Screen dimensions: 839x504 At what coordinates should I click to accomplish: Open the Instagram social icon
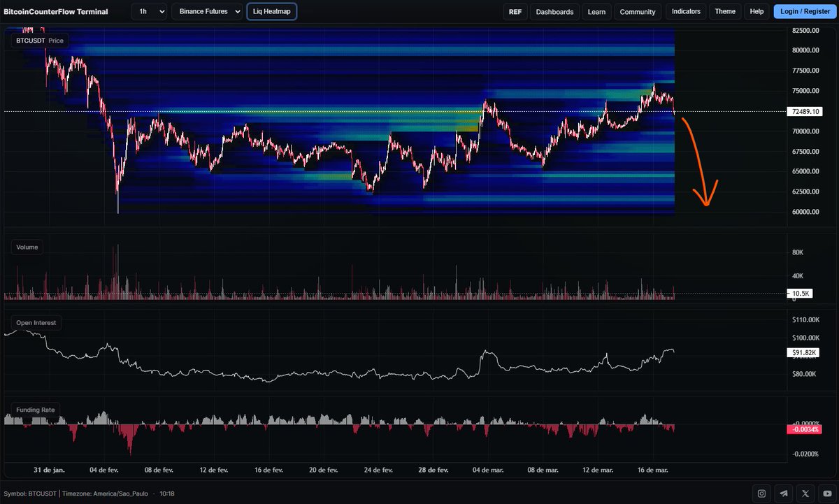(x=760, y=493)
